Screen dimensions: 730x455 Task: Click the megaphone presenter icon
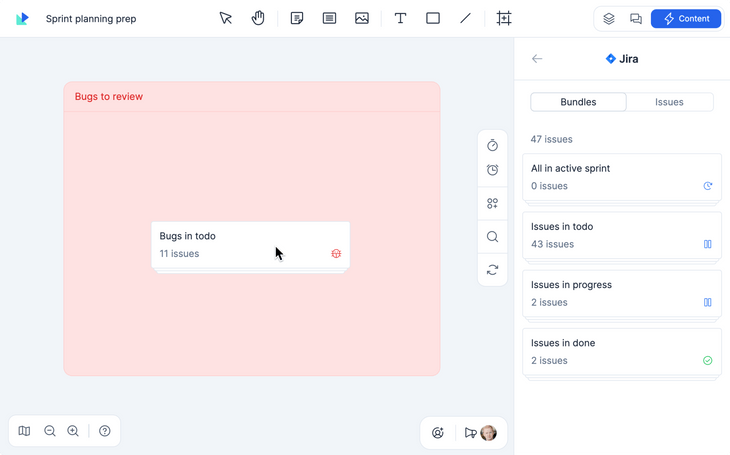471,433
